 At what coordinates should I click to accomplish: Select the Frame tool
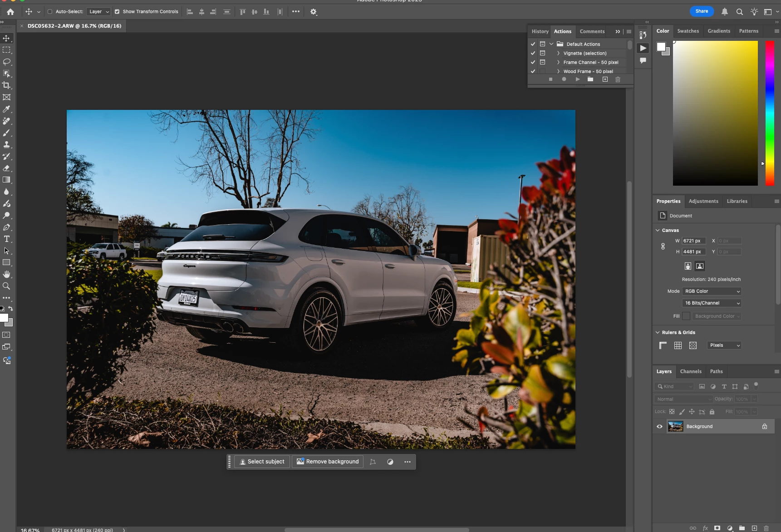click(6, 97)
